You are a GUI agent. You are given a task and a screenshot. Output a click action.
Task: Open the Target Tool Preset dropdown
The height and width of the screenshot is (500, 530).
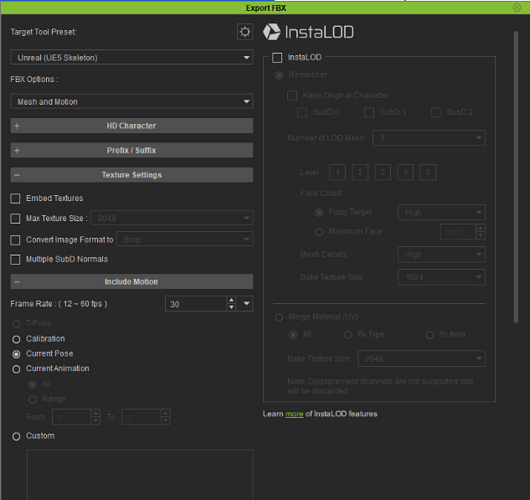coord(131,57)
